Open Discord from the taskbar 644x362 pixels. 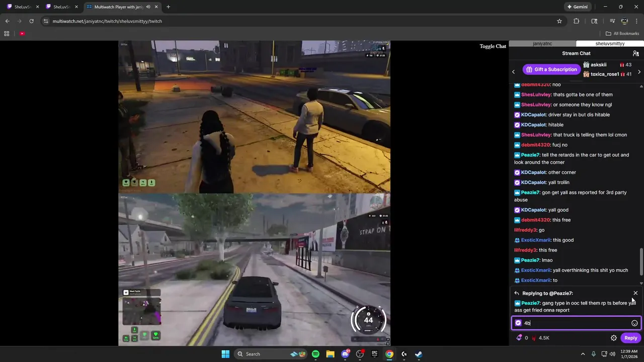point(345,354)
